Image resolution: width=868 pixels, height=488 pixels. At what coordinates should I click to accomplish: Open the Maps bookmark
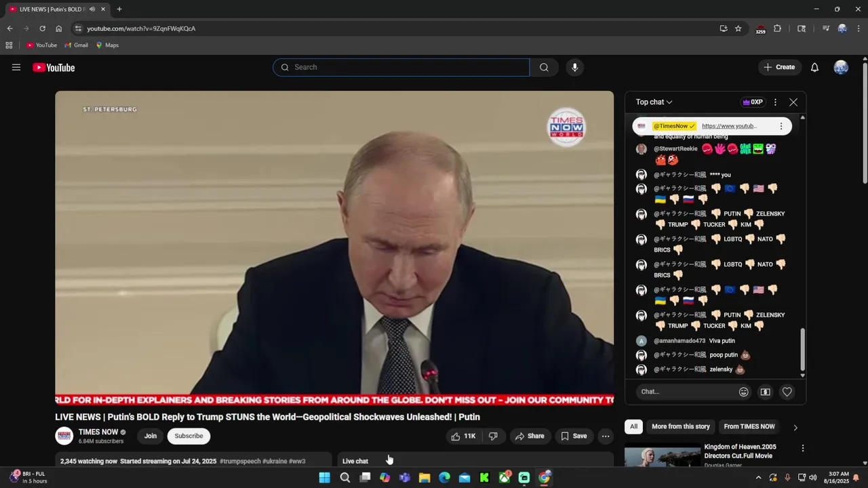pos(107,45)
